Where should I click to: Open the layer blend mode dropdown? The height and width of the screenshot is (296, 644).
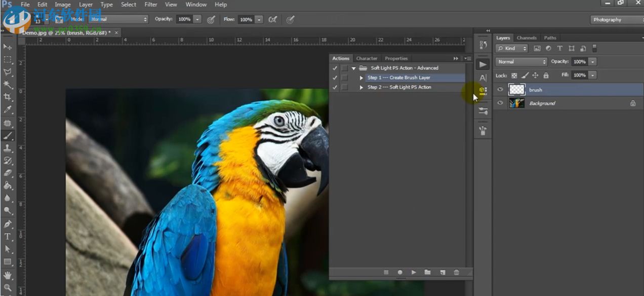tap(521, 62)
